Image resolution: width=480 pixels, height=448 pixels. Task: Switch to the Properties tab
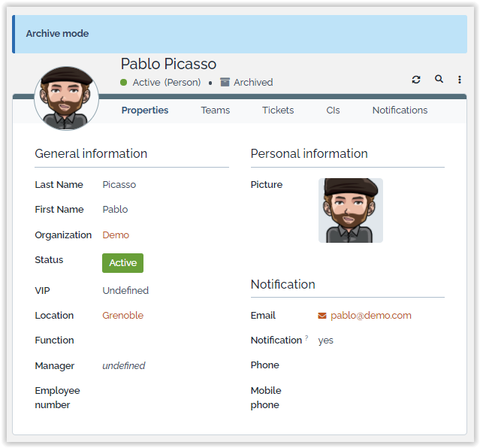(x=145, y=110)
